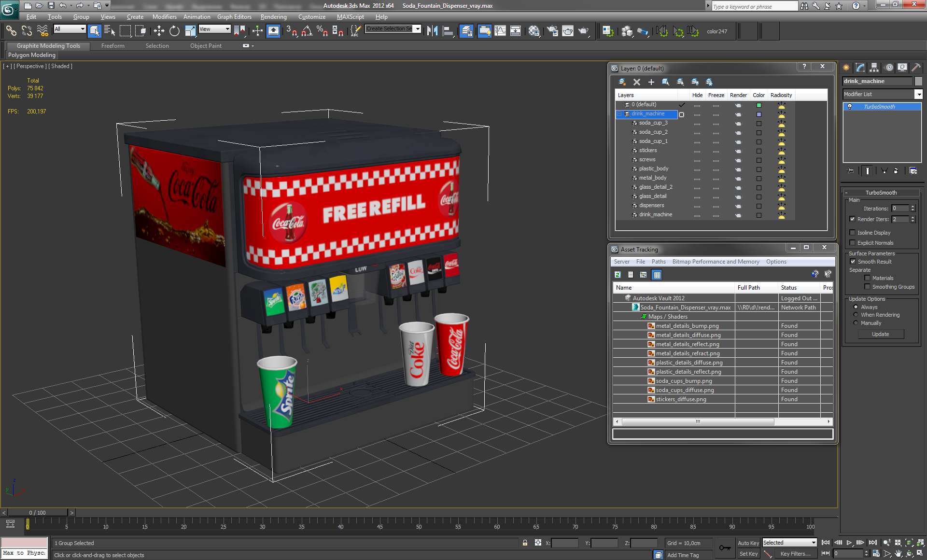Select the Select and Rotate tool
The width and height of the screenshot is (927, 560).
coord(174,31)
